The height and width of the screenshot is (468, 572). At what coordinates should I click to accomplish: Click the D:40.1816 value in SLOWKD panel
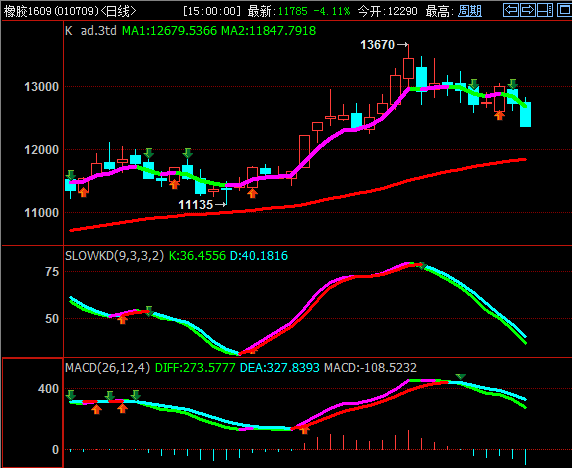259,256
